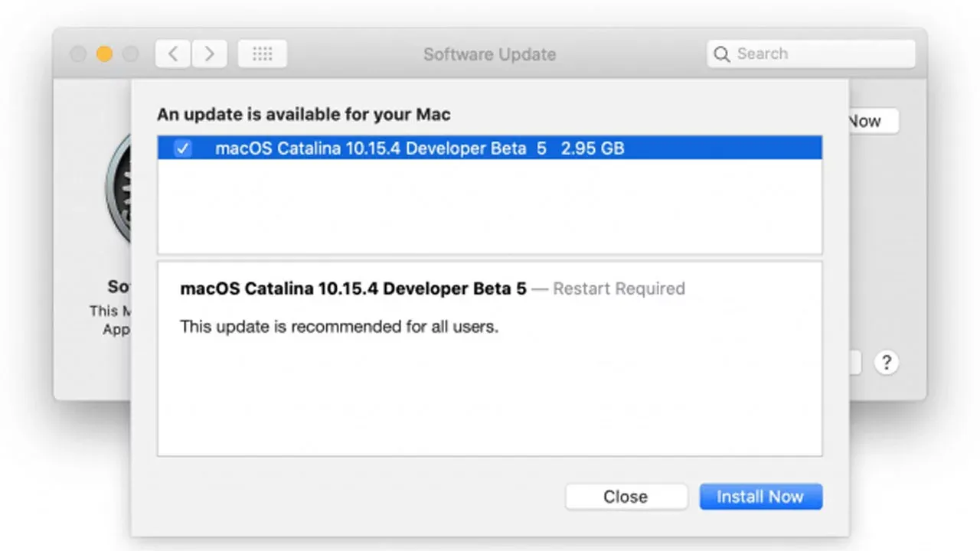
Task: Click the Restart Required label
Action: 619,289
